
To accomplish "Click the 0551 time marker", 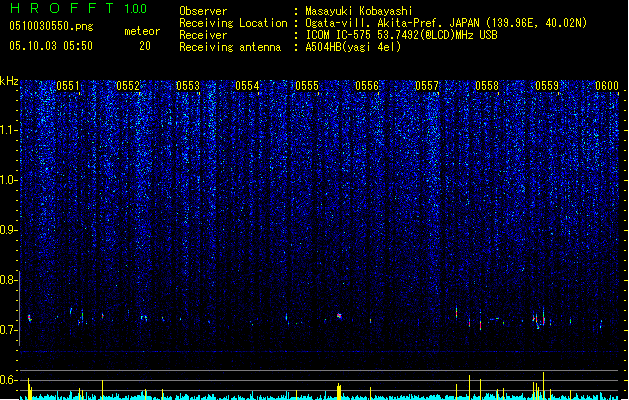I will (x=68, y=86).
